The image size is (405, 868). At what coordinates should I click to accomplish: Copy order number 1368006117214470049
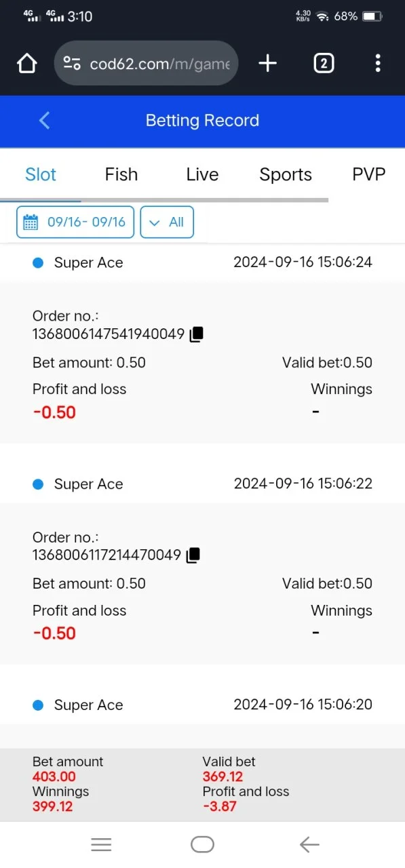(x=193, y=555)
